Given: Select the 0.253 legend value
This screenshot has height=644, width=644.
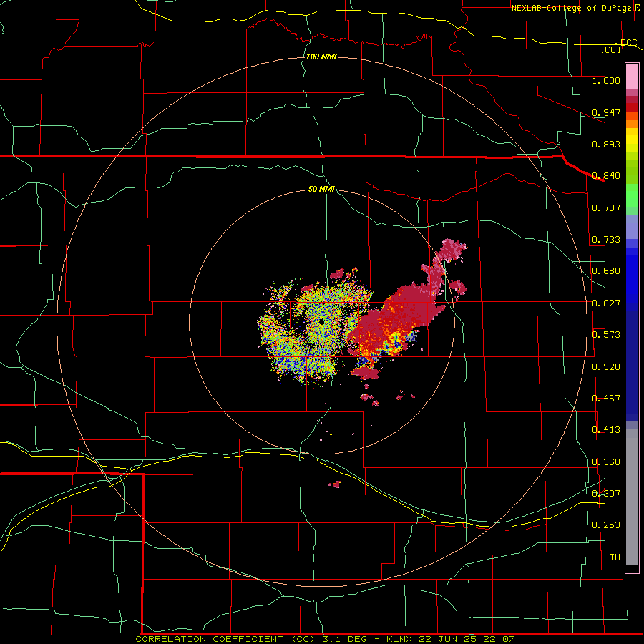Looking at the screenshot, I should coord(606,525).
